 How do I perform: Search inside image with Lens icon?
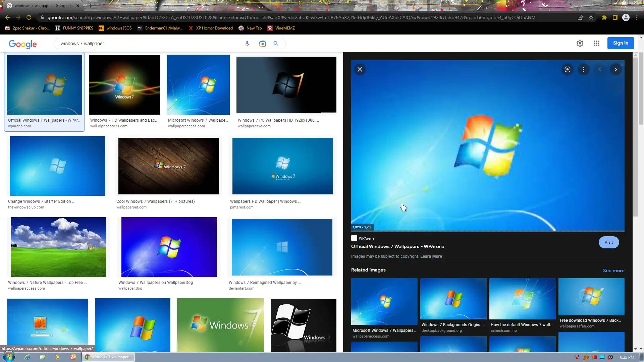point(567,69)
